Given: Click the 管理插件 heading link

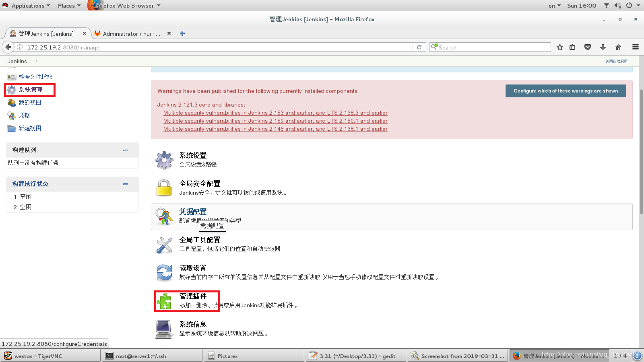Looking at the screenshot, I should click(193, 296).
